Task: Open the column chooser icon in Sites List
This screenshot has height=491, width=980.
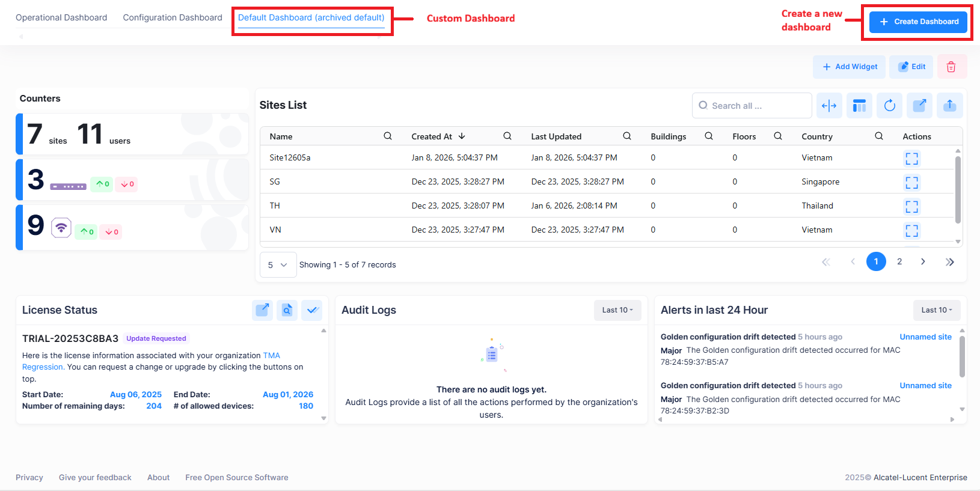Action: point(859,106)
